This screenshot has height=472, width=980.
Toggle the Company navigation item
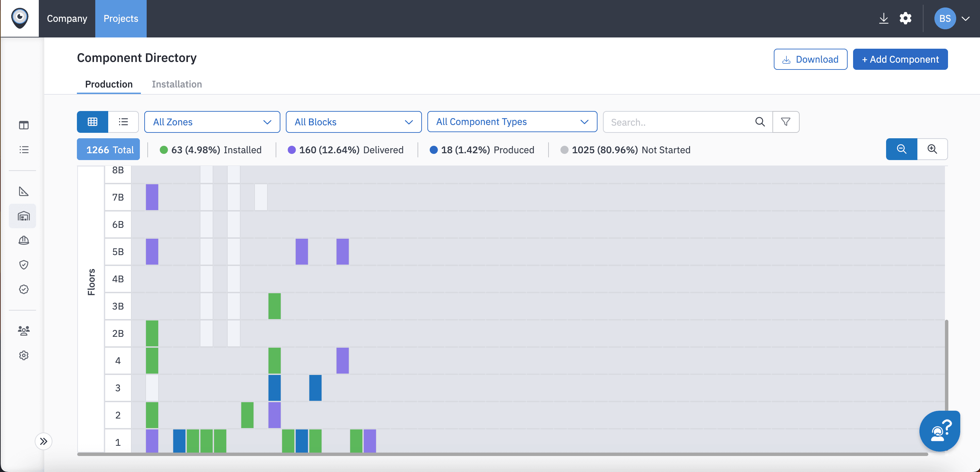click(x=67, y=19)
